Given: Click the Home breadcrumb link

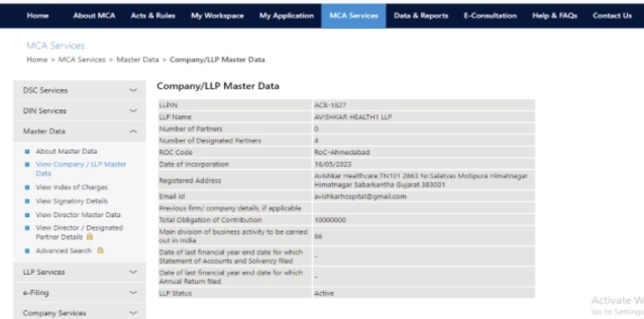Looking at the screenshot, I should (37, 59).
